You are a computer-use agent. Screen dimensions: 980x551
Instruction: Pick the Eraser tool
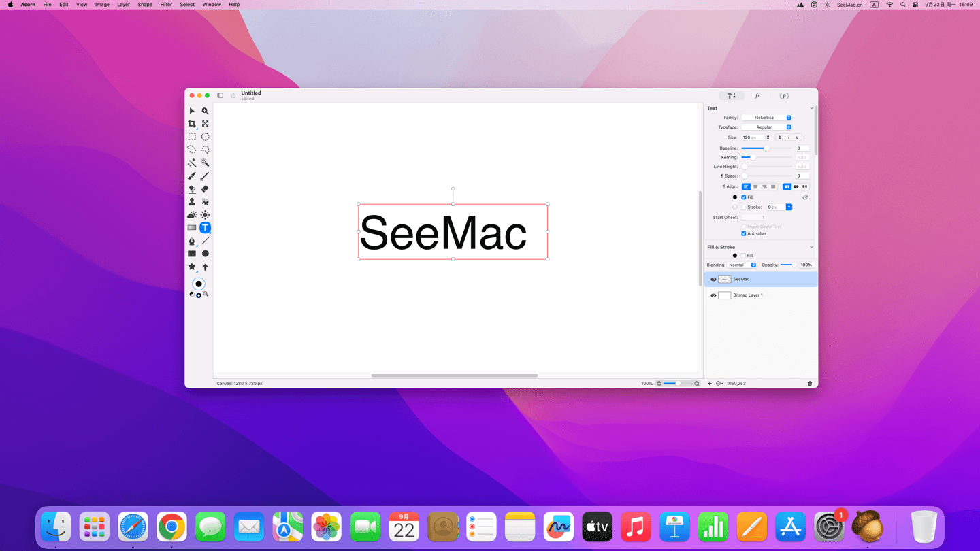[x=205, y=189]
